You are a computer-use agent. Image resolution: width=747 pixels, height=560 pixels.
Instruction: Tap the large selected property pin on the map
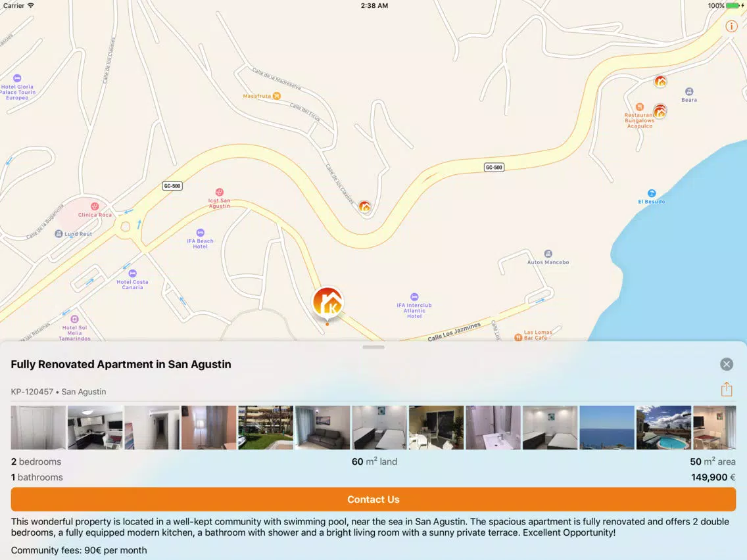tap(327, 303)
